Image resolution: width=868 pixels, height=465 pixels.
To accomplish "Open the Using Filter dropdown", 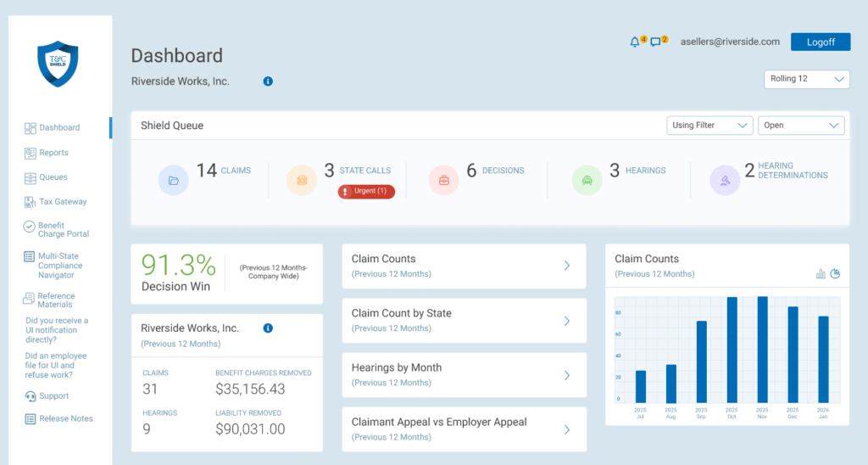I will pyautogui.click(x=709, y=126).
